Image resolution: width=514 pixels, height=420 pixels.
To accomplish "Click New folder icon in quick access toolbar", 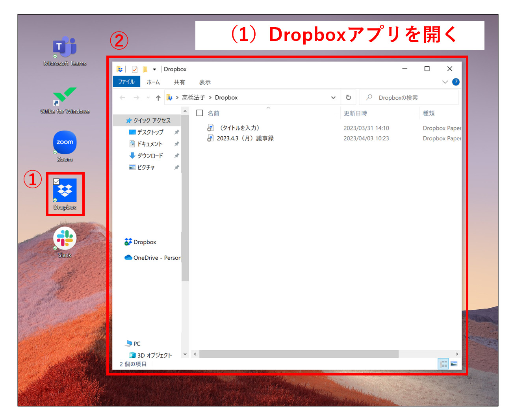I will [x=145, y=69].
